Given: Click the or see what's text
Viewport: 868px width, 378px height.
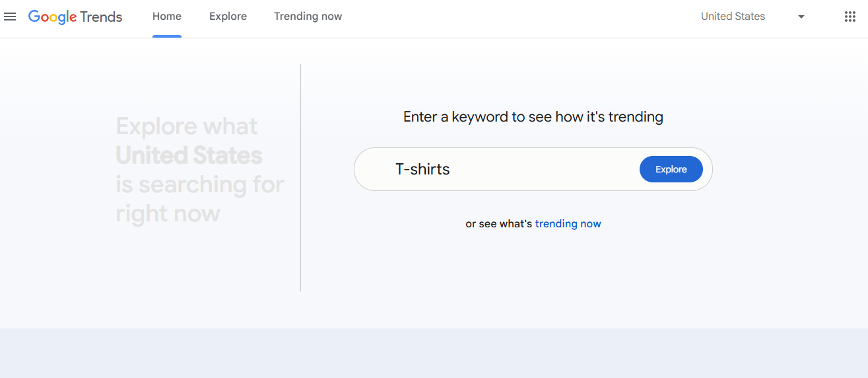Looking at the screenshot, I should coord(498,223).
